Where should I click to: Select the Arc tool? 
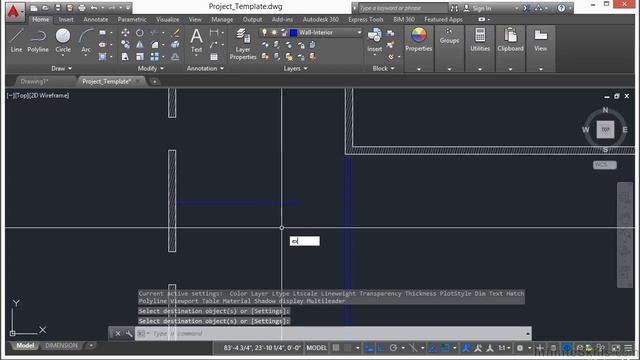[86, 40]
